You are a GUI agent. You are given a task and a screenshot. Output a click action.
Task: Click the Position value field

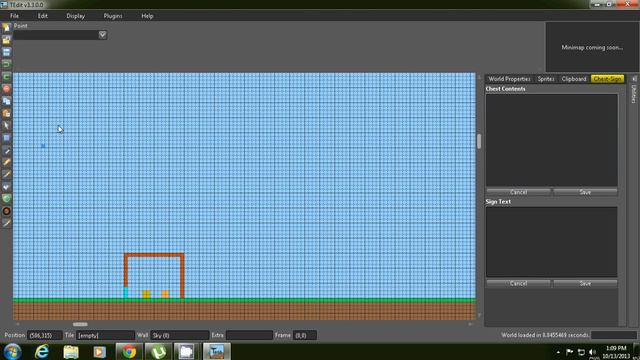click(44, 335)
